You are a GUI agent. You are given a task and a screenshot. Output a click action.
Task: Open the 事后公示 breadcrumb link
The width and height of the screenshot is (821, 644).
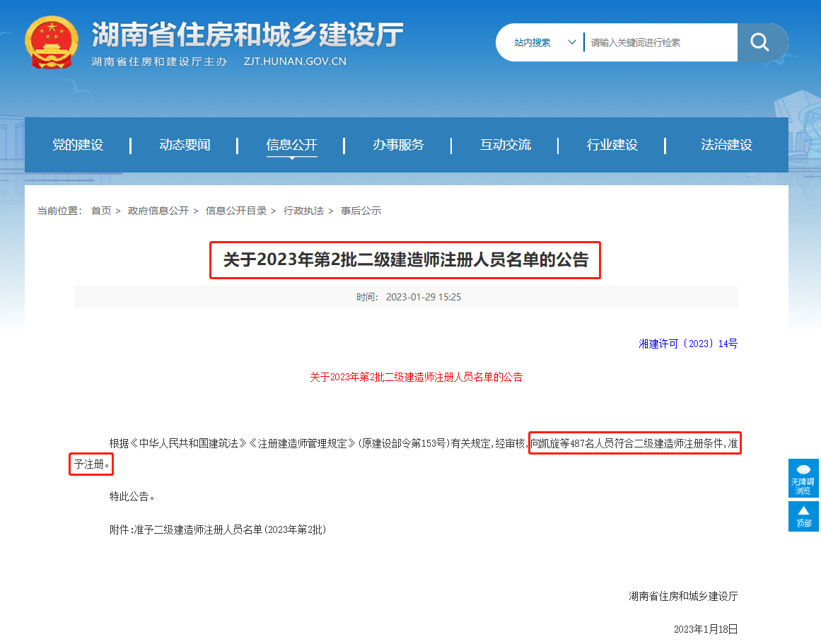(x=361, y=211)
